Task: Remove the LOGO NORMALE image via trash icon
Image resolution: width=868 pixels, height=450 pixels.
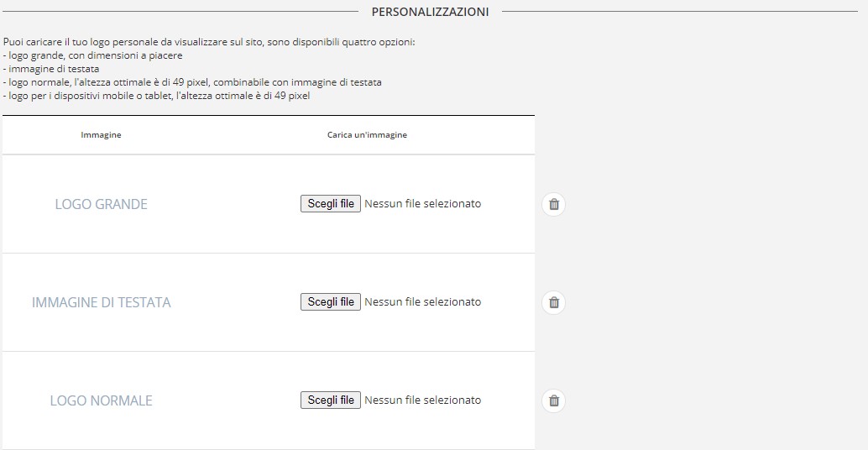Action: coord(553,400)
